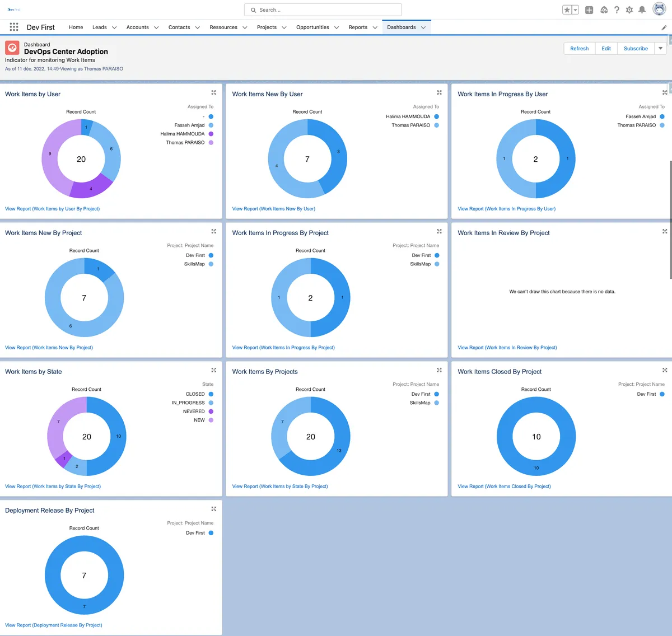Viewport: 672px width, 636px height.
Task: Expand the Work Items New By User chart
Action: pyautogui.click(x=439, y=92)
